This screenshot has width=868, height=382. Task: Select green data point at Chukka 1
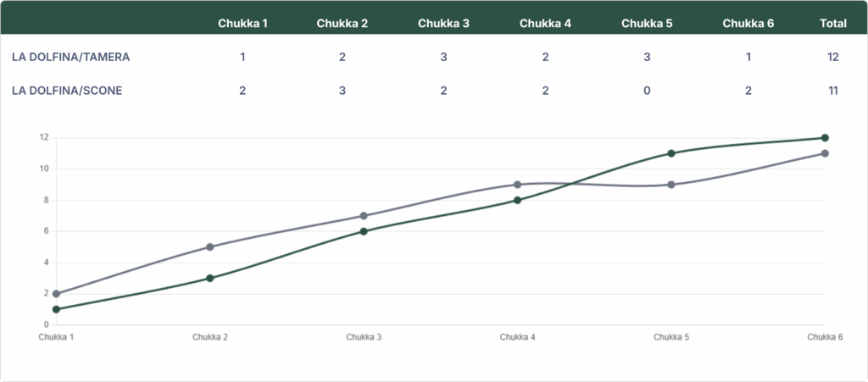point(56,309)
